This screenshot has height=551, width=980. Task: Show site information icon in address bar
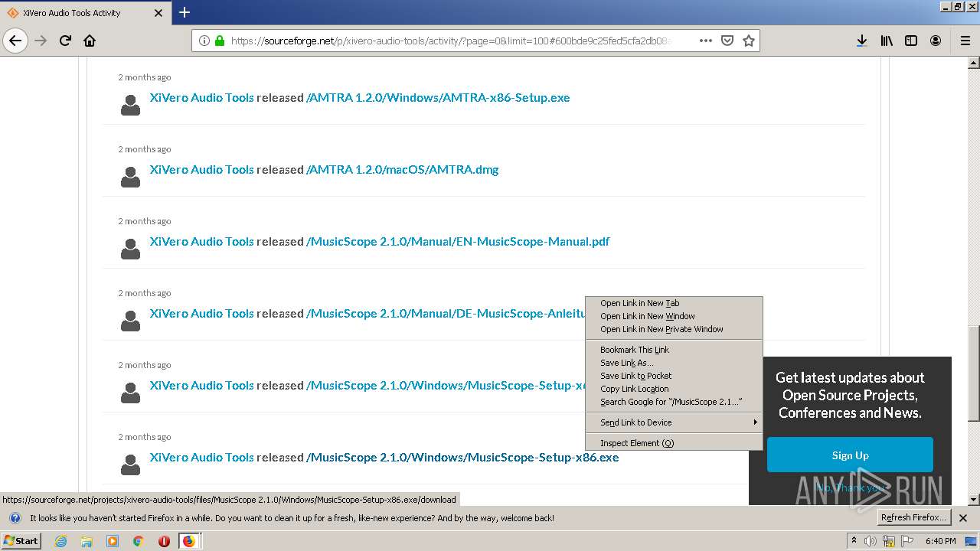pyautogui.click(x=204, y=41)
